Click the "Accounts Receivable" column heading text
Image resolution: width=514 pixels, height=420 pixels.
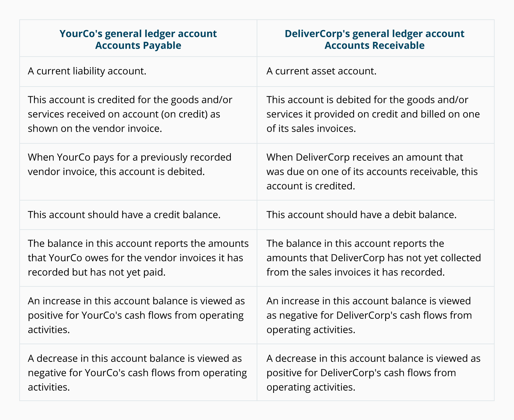(x=374, y=45)
